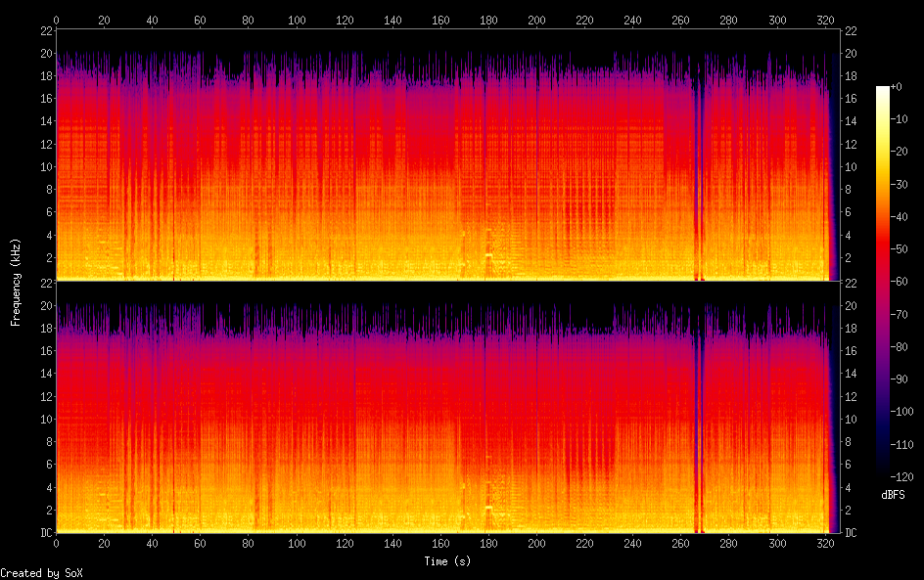Click '200' tick on bottom time axis
This screenshot has width=924, height=580.
click(x=536, y=544)
